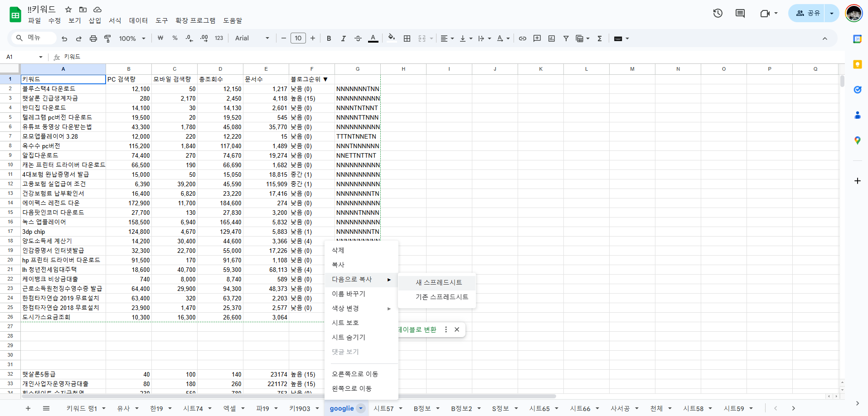868x416 pixels.
Task: Click the 공유 share button
Action: 807,13
